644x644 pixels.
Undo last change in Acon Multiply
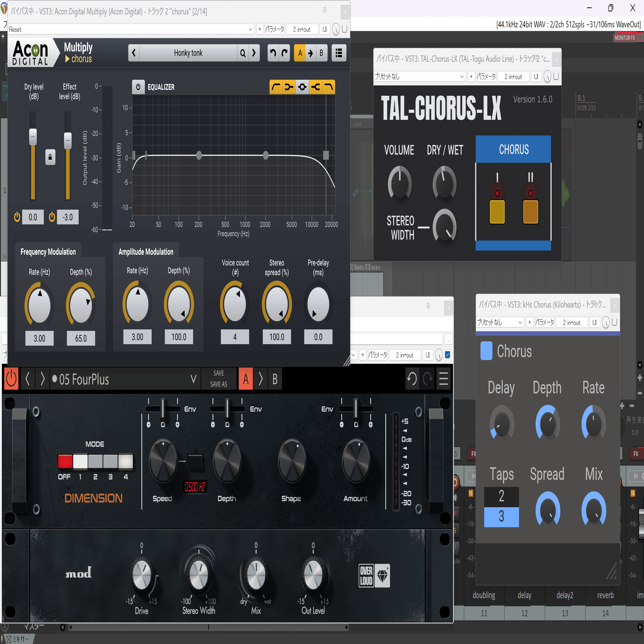point(273,53)
